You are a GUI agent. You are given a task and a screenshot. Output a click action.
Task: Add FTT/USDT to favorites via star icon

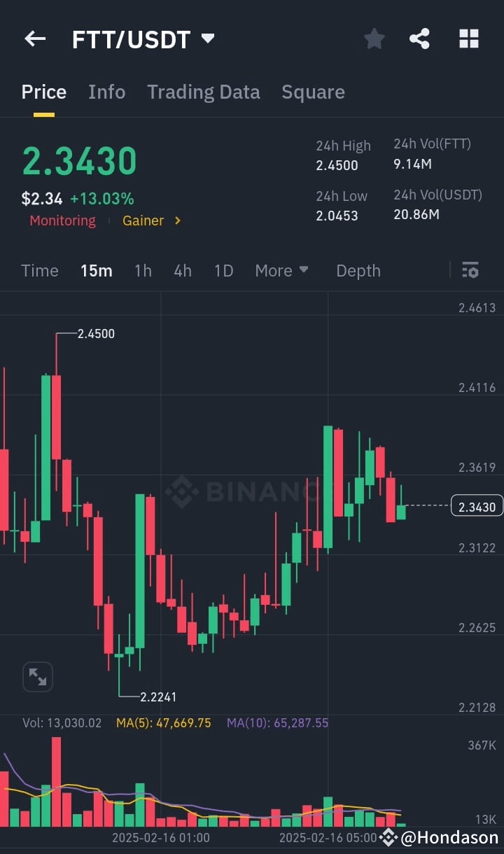[x=374, y=38]
